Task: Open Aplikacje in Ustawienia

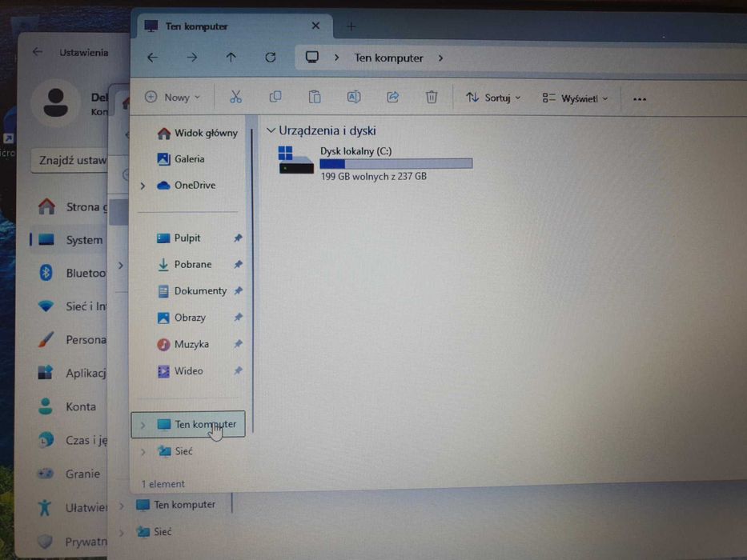Action: pos(72,373)
